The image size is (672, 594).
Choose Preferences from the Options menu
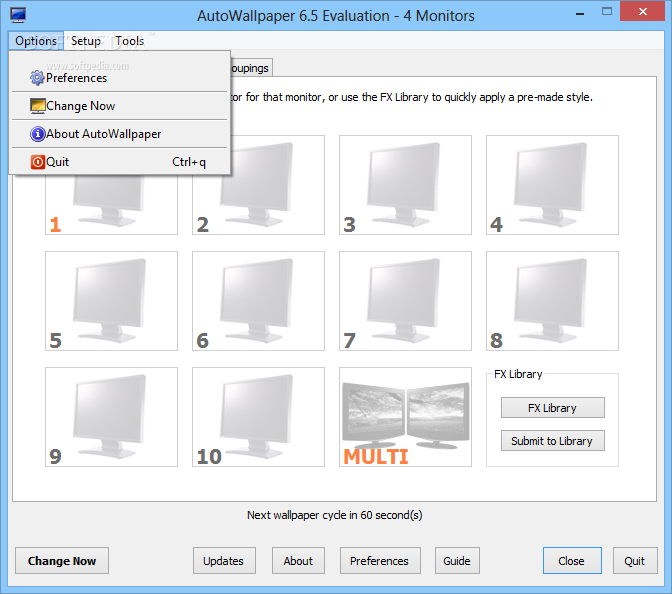(x=120, y=78)
